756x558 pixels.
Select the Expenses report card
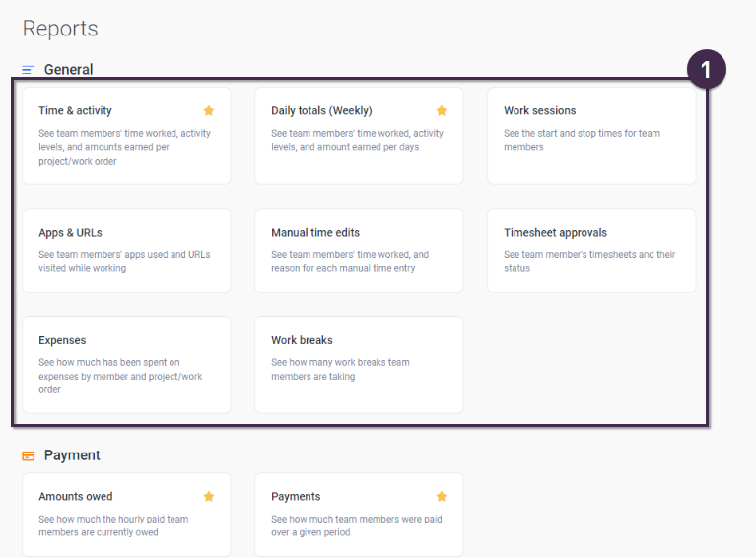click(126, 365)
